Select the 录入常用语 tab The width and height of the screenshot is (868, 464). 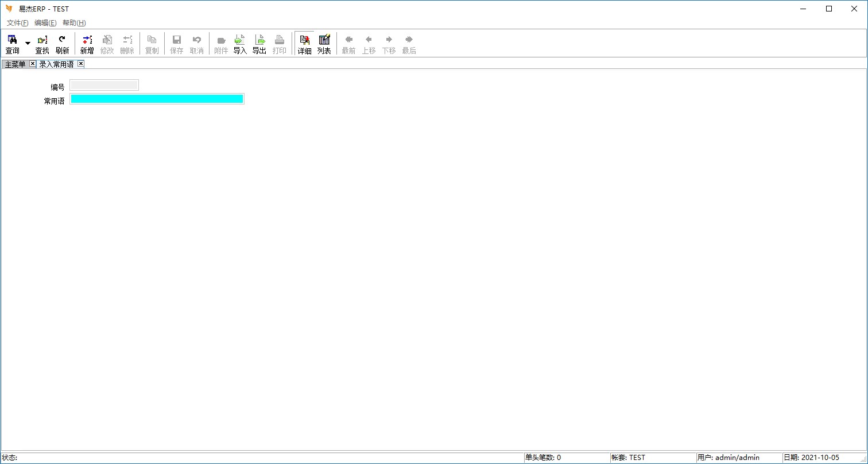(56, 64)
